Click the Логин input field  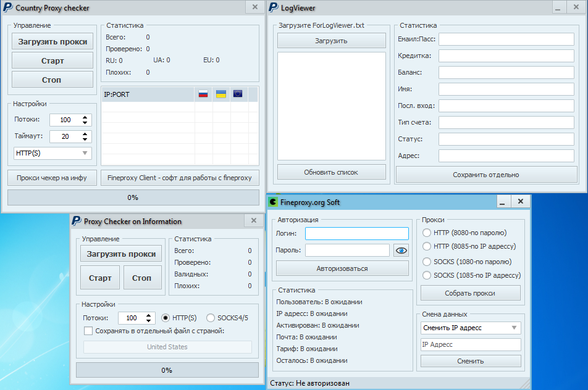356,233
